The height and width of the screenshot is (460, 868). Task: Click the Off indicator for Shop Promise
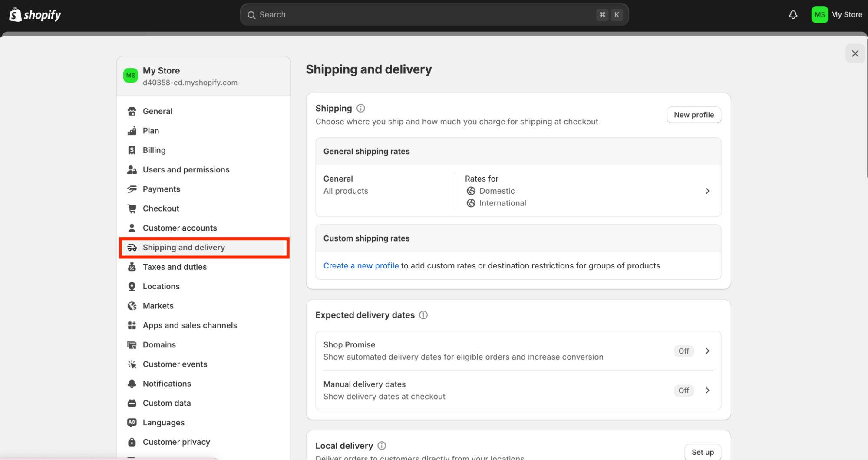pyautogui.click(x=683, y=351)
